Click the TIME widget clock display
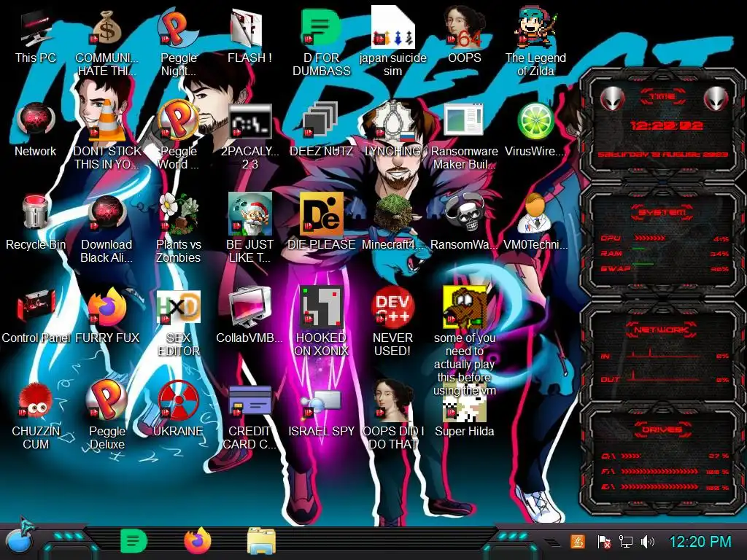This screenshot has width=747, height=560. [x=665, y=125]
